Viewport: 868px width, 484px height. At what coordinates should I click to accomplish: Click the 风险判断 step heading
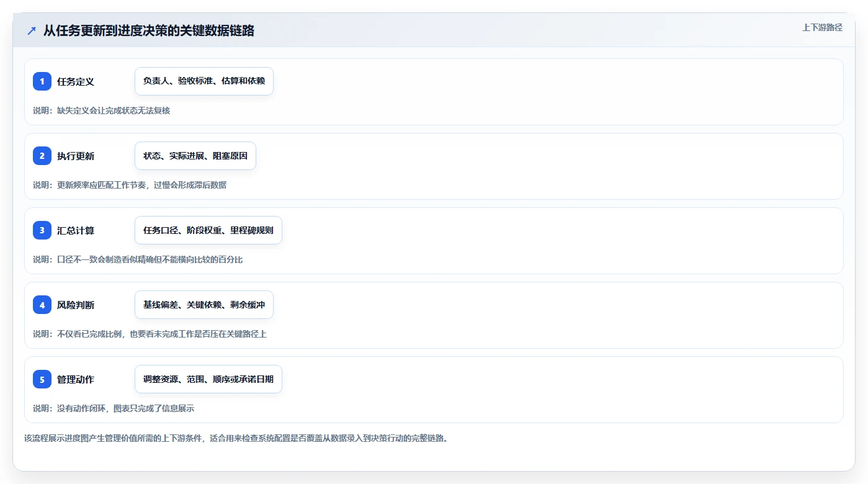(x=76, y=305)
